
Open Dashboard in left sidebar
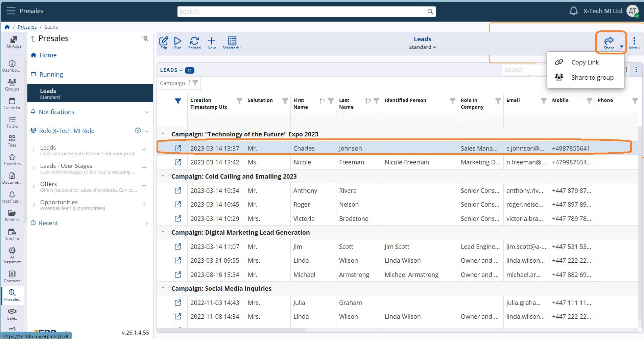tap(12, 66)
